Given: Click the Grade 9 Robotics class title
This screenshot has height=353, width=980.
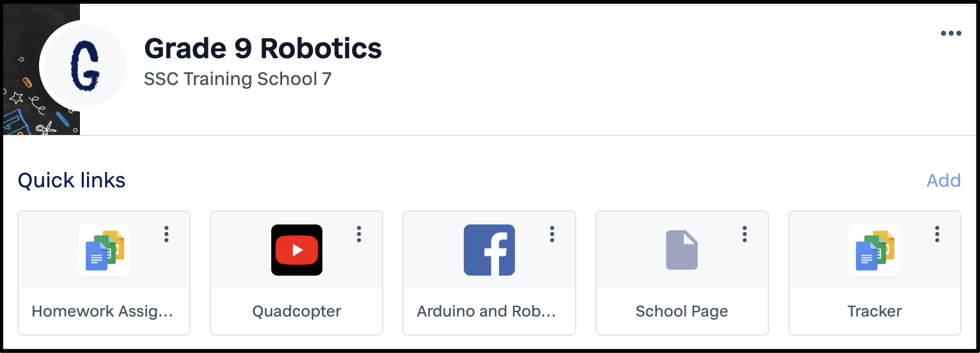Looking at the screenshot, I should pos(263,48).
